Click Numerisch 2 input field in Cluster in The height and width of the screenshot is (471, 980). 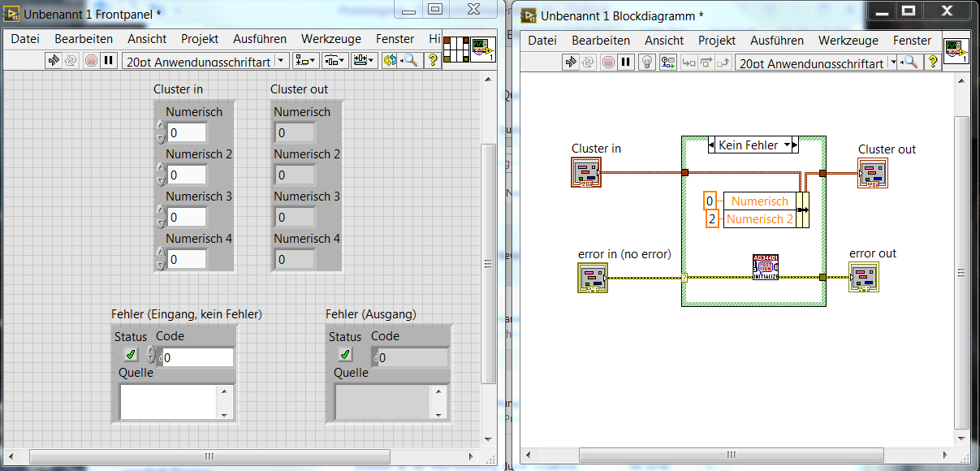[x=187, y=175]
